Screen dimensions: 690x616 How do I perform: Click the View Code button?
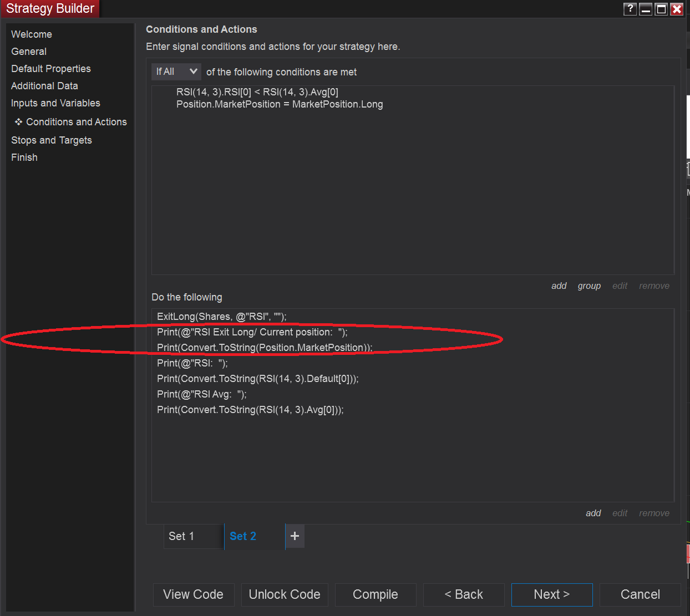[x=194, y=594]
